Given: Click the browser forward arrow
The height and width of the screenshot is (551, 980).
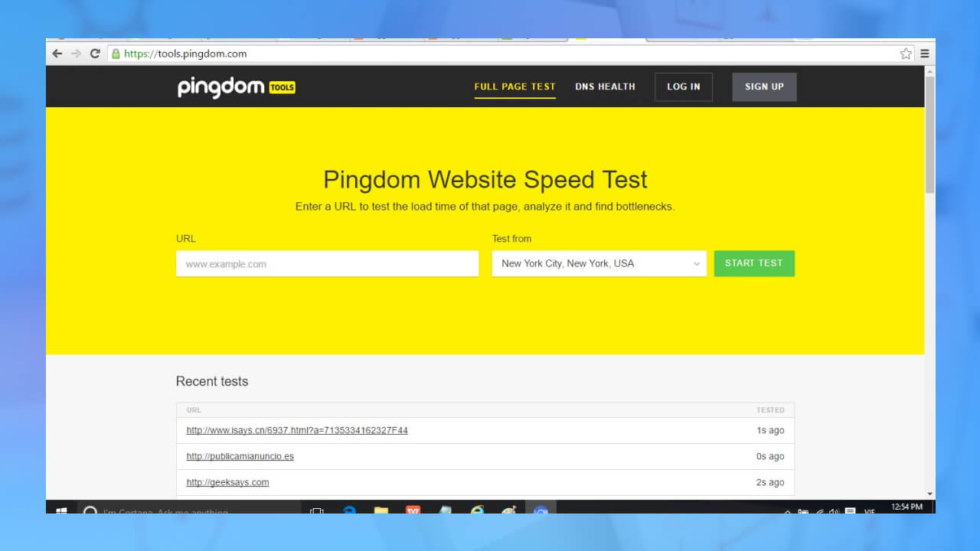Looking at the screenshot, I should (x=76, y=54).
